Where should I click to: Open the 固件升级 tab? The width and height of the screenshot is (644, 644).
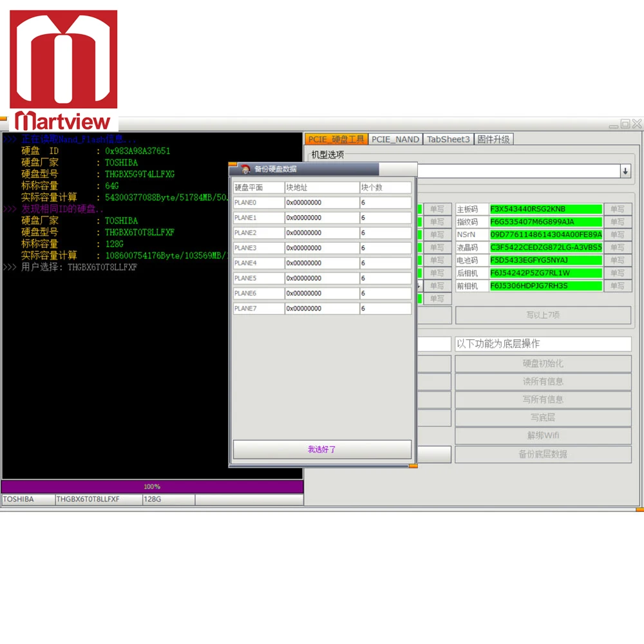(x=493, y=139)
